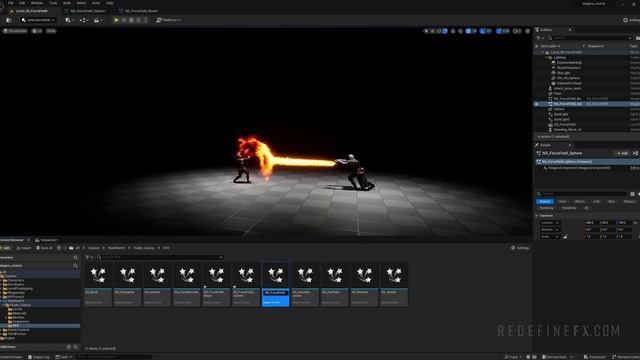Open the Platforms dropdown
Screen dimensions: 640x360
168,20
